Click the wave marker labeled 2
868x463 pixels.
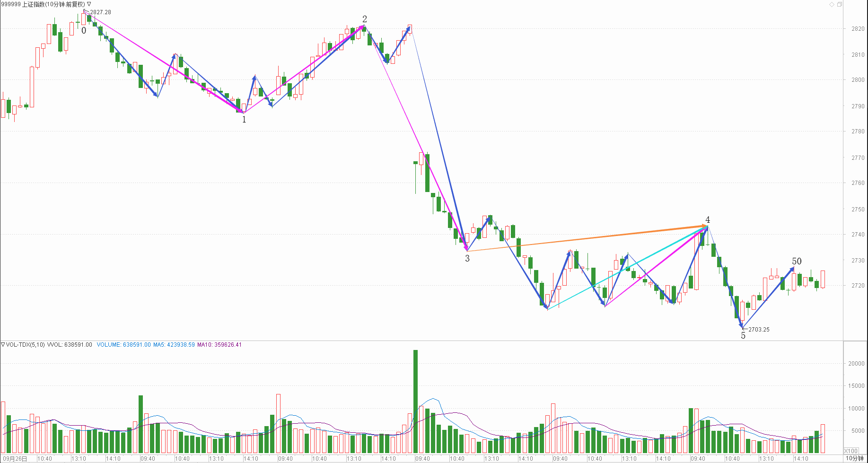(365, 19)
